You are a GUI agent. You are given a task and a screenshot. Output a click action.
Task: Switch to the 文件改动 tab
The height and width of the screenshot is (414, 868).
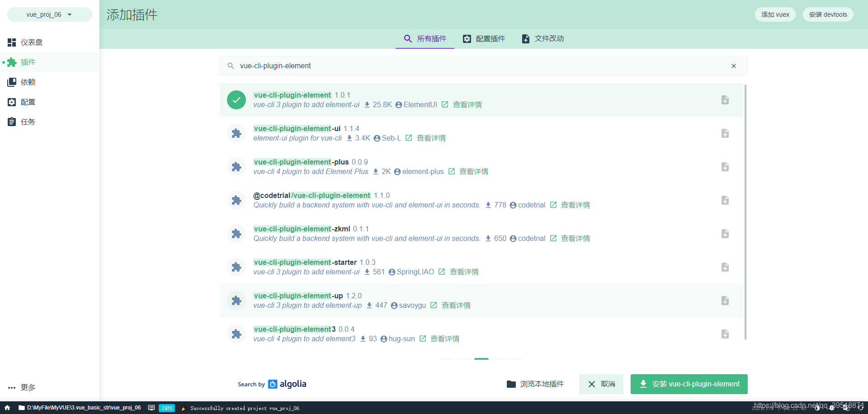[542, 38]
